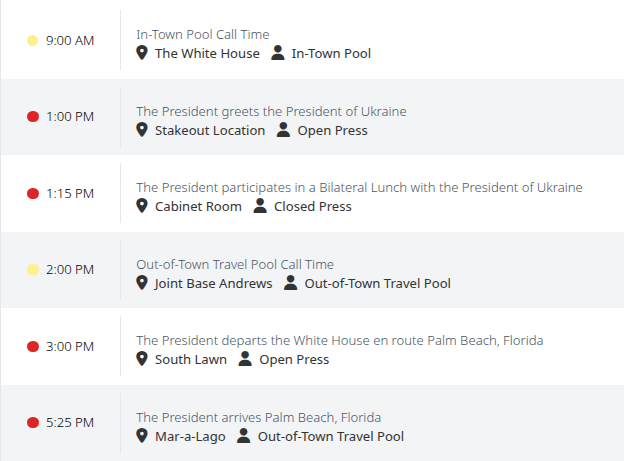The image size is (624, 461).
Task: Click the red dot next to 5:25 PM
Action: click(x=33, y=423)
